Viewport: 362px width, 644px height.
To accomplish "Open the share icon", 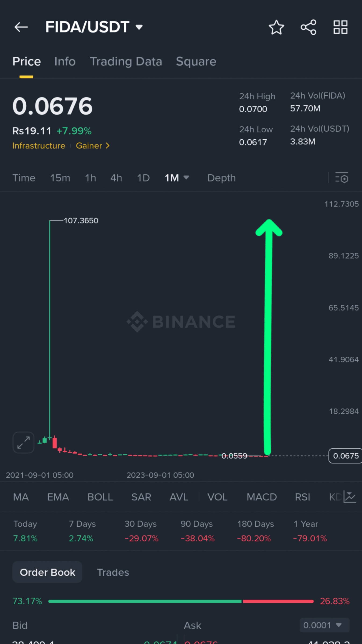I will coord(309,27).
